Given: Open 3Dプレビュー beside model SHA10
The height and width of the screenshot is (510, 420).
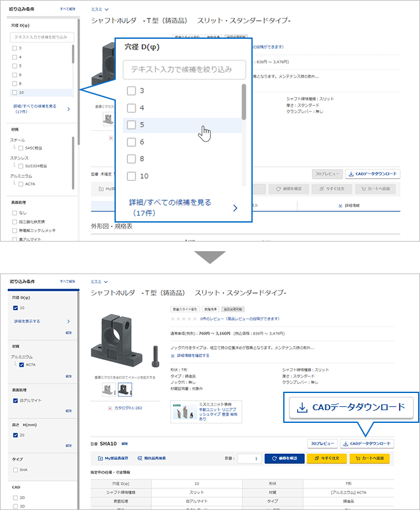Looking at the screenshot, I should pyautogui.click(x=321, y=443).
